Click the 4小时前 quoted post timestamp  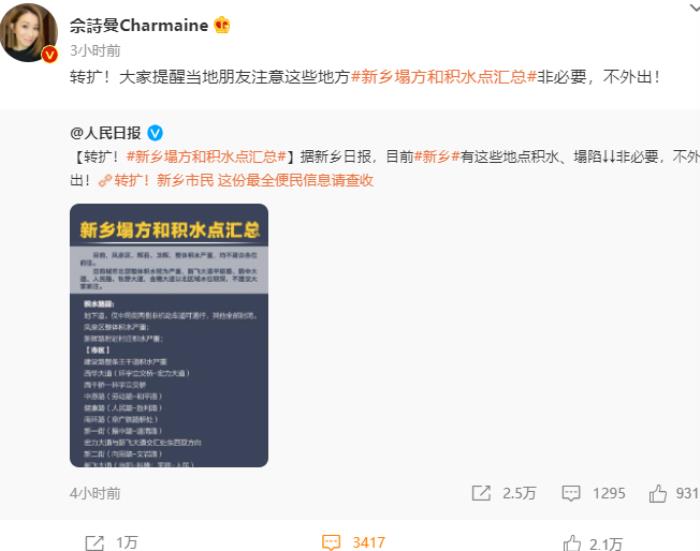click(x=95, y=493)
